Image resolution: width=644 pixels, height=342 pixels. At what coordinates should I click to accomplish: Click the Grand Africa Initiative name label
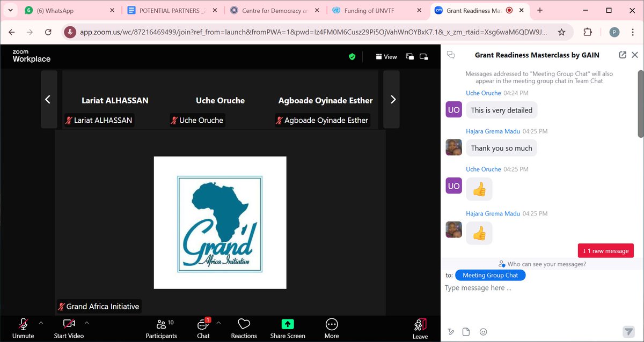(x=99, y=307)
